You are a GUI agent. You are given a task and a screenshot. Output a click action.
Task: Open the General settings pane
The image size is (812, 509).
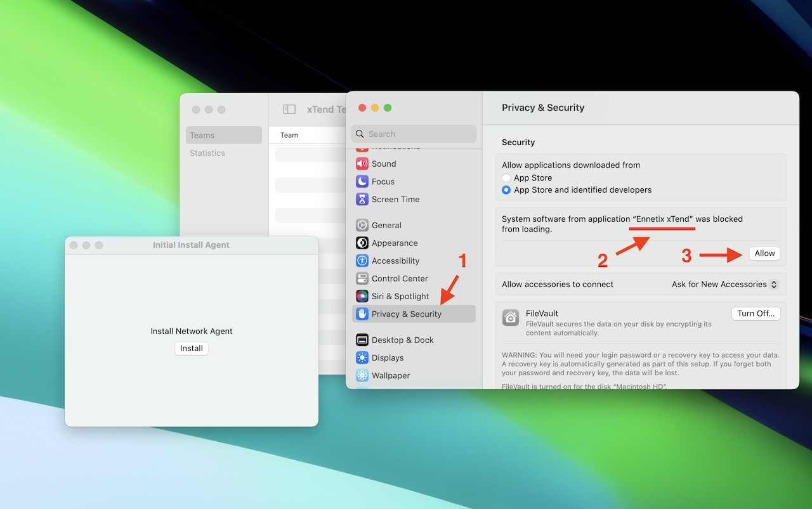click(414, 225)
